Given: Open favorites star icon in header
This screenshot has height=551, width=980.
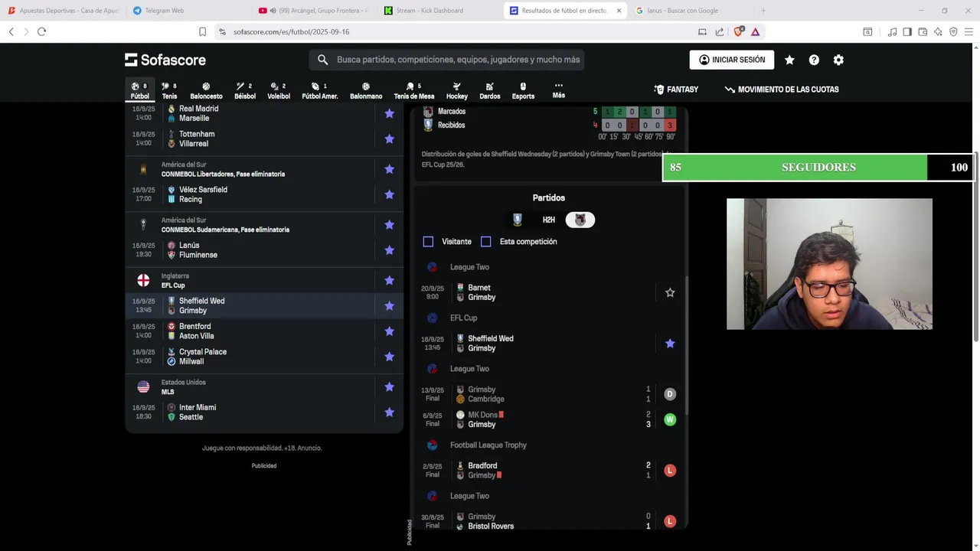Looking at the screenshot, I should [x=789, y=60].
